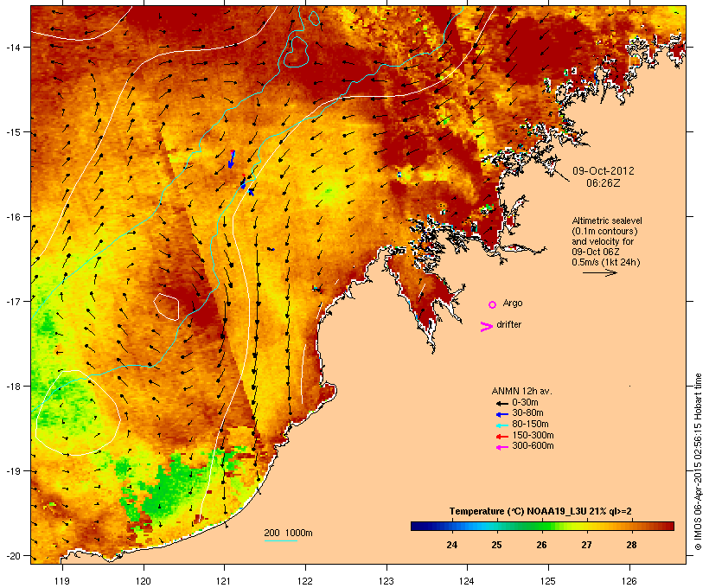Click the IMOS copyright vertical text
The width and height of the screenshot is (709, 588).
[x=698, y=463]
